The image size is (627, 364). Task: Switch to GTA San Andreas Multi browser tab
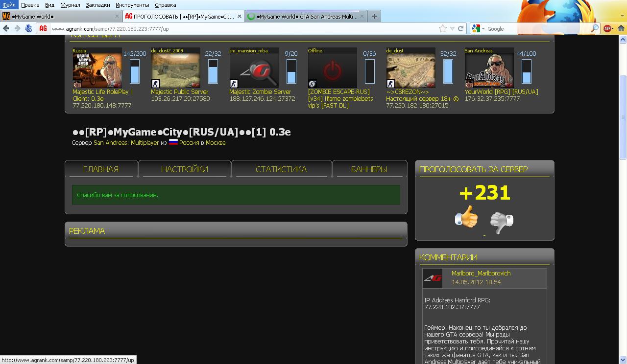(x=306, y=16)
